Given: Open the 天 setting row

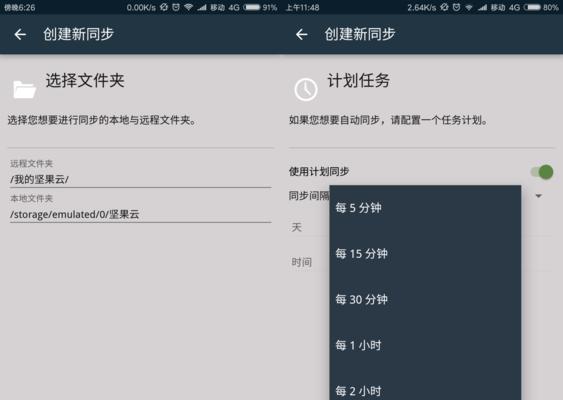Looking at the screenshot, I should [309, 227].
